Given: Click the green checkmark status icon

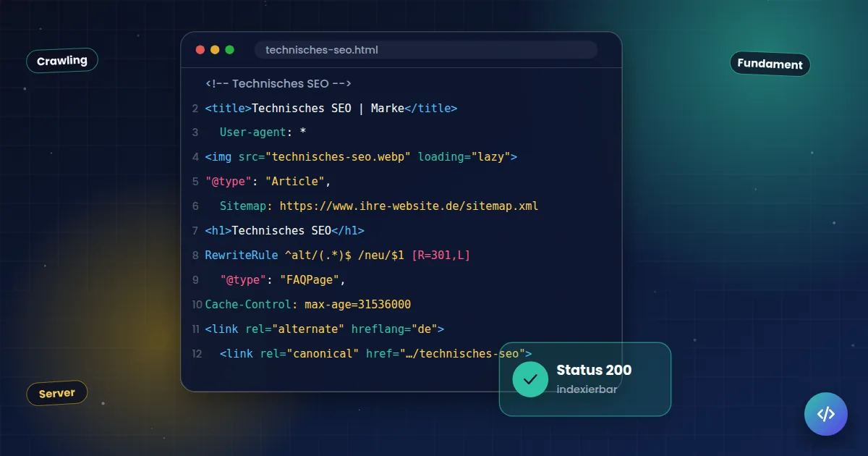Looking at the screenshot, I should 530,379.
